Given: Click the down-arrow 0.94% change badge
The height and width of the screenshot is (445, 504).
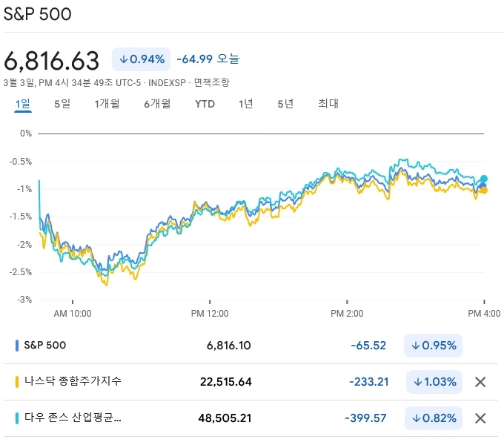Looking at the screenshot, I should 141,59.
